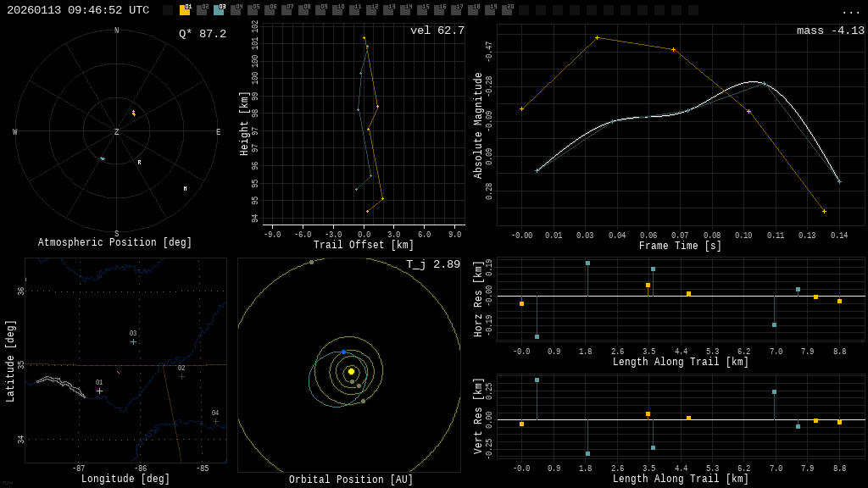
Task: Click the station 01 cross marker on map
Action: coord(99,391)
